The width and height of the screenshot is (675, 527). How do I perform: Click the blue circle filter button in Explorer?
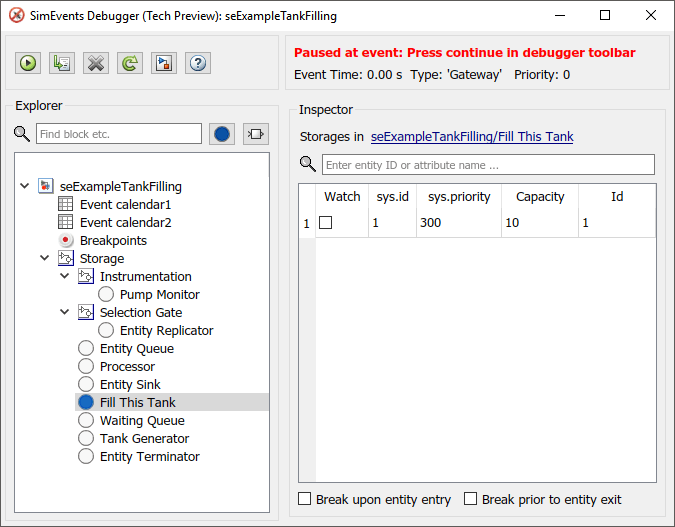pos(222,134)
